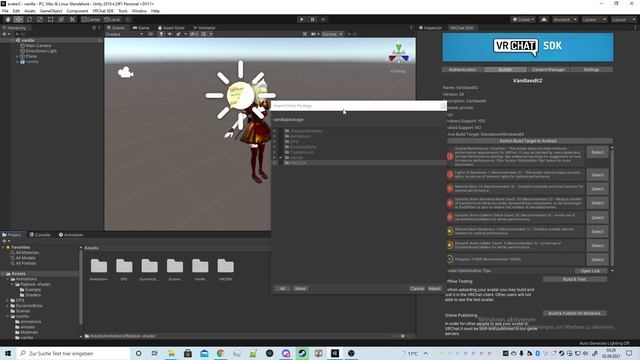Switch to the Animator tab
Screen dimensions: 640x360
point(204,28)
